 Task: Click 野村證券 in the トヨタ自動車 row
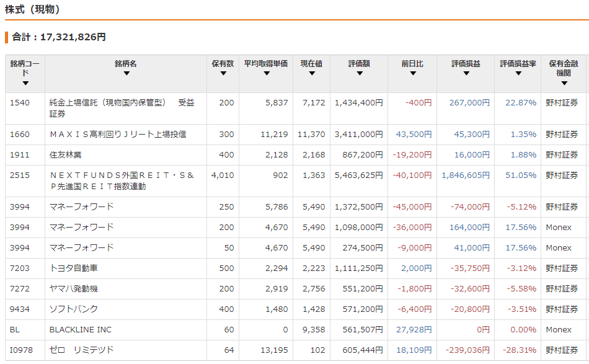tap(562, 269)
